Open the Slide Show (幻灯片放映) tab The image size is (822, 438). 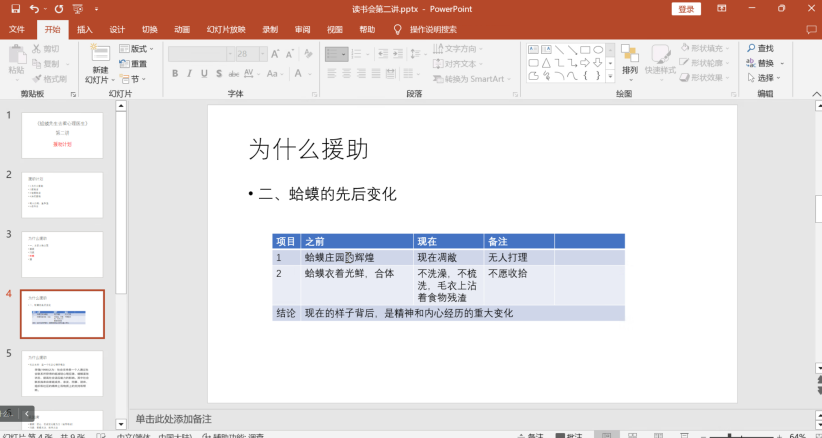coord(224,30)
